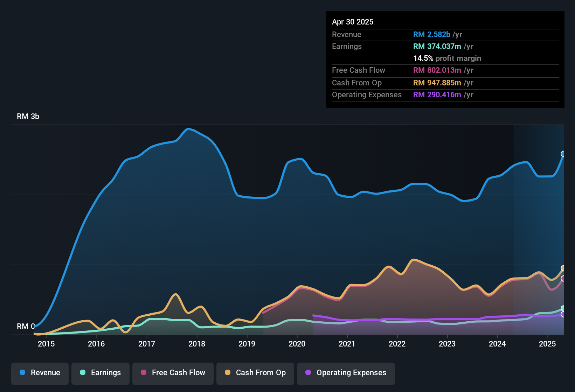This screenshot has width=575, height=392.
Task: Click the 2023 timeline year label
Action: (x=447, y=344)
